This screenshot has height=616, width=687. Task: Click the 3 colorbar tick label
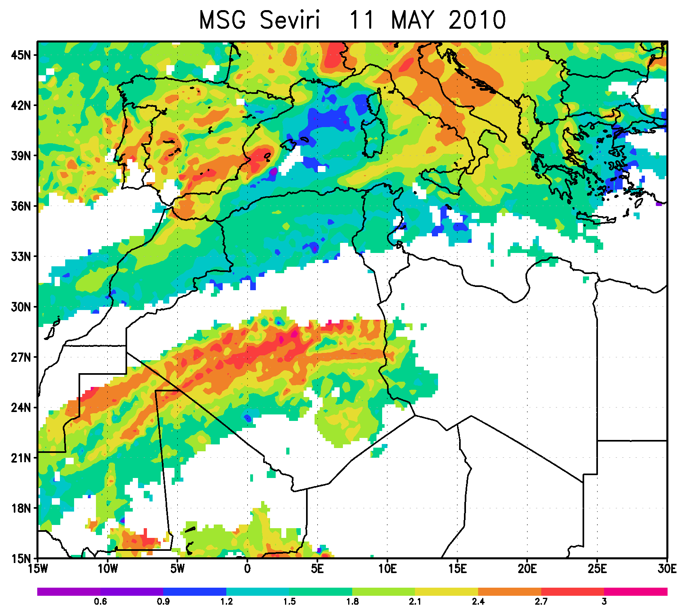point(604,602)
